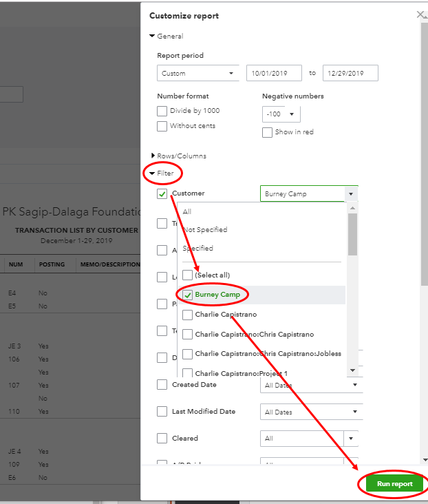Screen dimensions: 428x504
Task: Click transaction E6 in report
Action: [12, 478]
